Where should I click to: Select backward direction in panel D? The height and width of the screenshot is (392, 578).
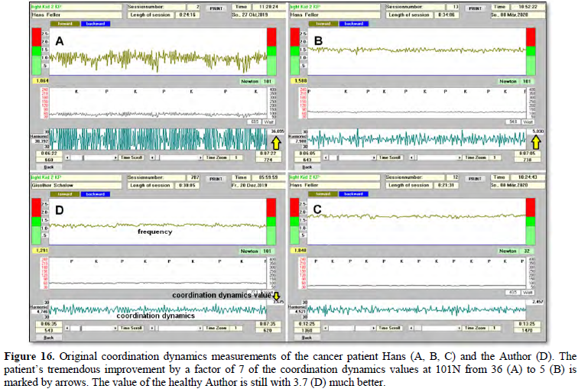[96, 194]
